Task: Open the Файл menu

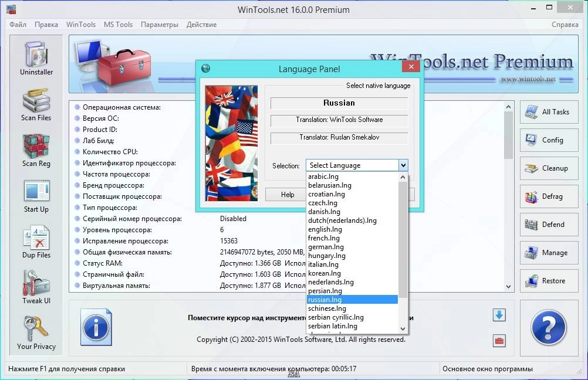Action: point(18,25)
